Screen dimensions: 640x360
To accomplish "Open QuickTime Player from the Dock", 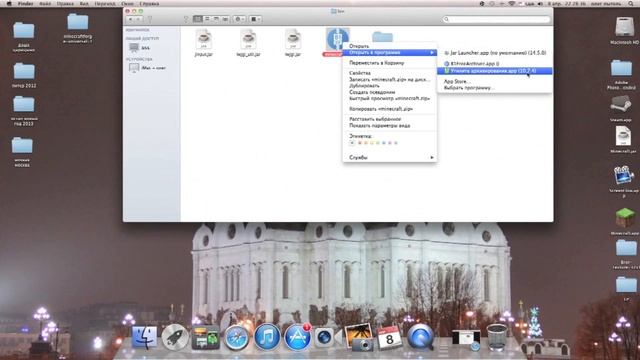I will click(420, 337).
